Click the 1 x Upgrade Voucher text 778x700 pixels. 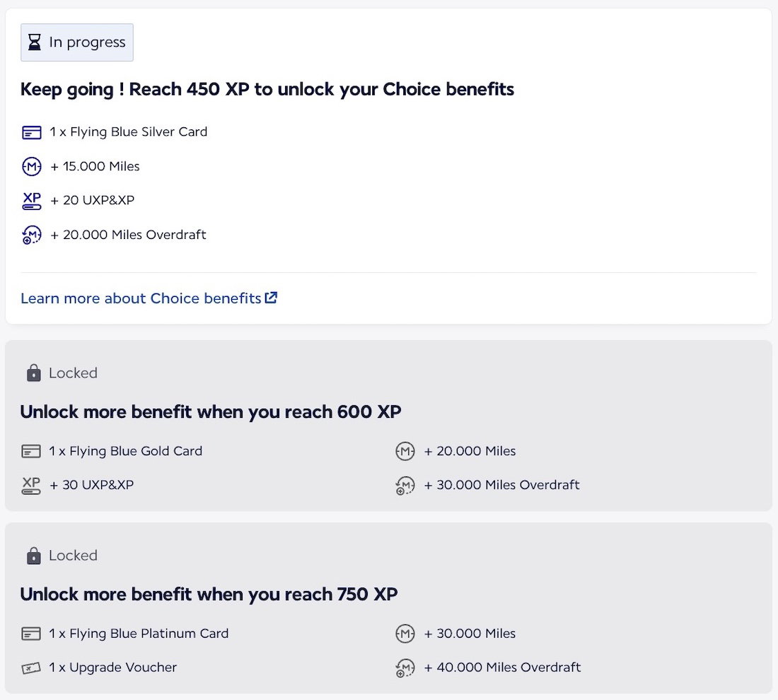tap(112, 667)
